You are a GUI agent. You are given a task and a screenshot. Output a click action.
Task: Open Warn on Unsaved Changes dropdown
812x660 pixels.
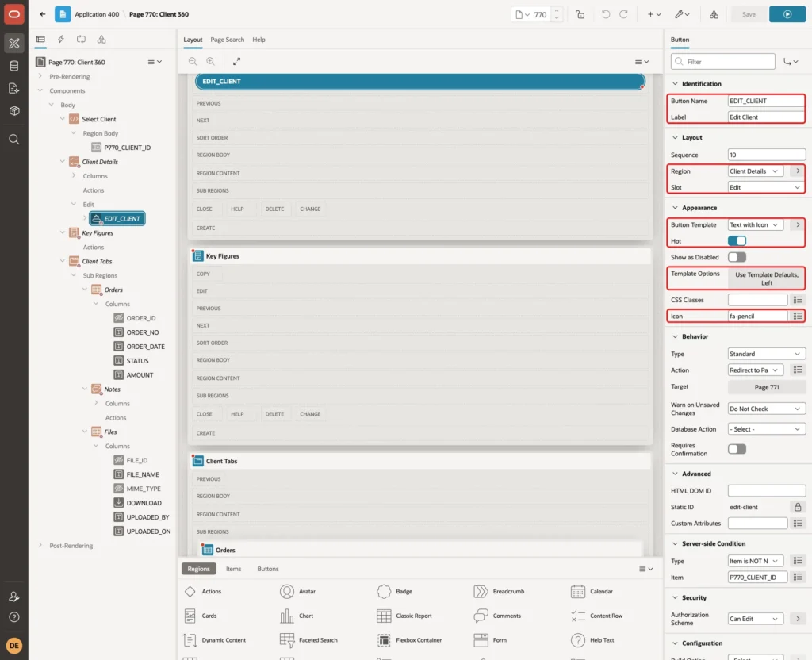pos(767,409)
